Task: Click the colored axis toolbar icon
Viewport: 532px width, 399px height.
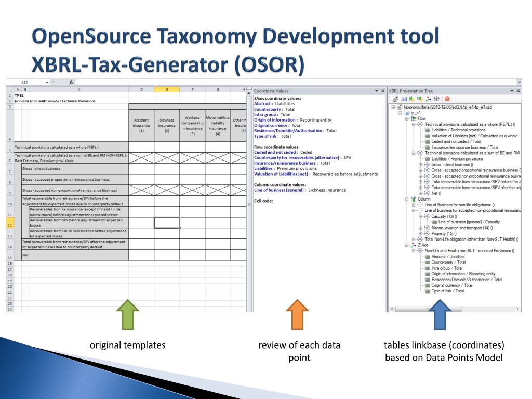Action: (429, 99)
